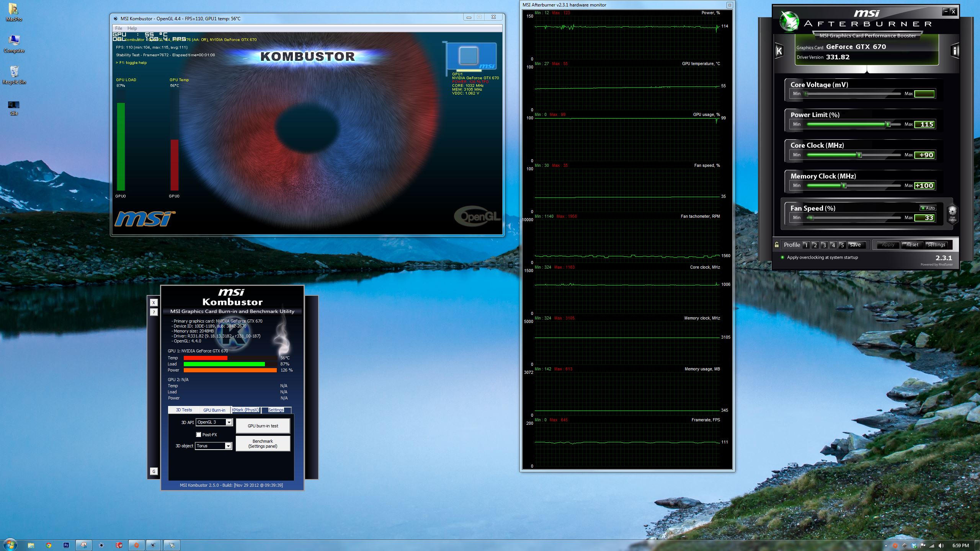
Task: Click the 'G' button on Kombustor sidebar
Action: click(154, 471)
